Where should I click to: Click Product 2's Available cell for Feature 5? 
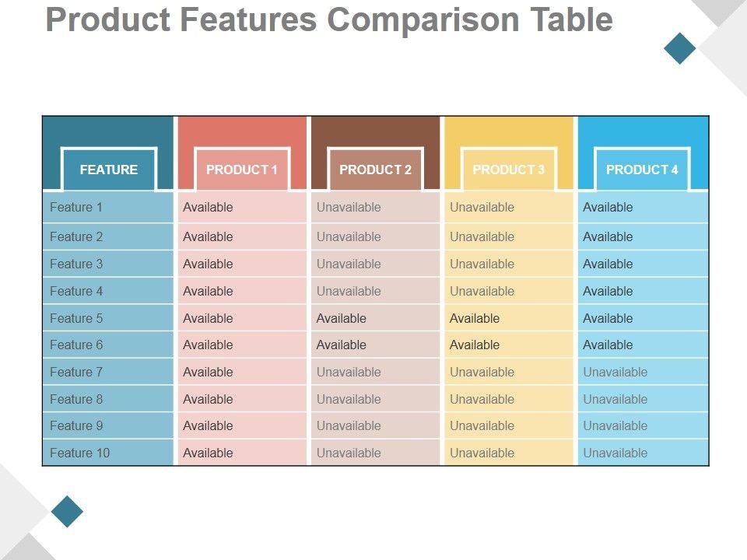341,318
